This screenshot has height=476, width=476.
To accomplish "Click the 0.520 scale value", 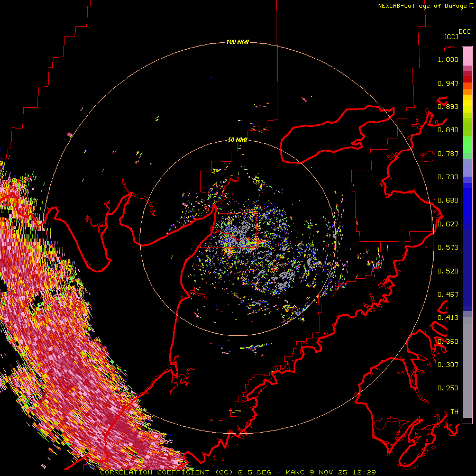I will (x=448, y=271).
